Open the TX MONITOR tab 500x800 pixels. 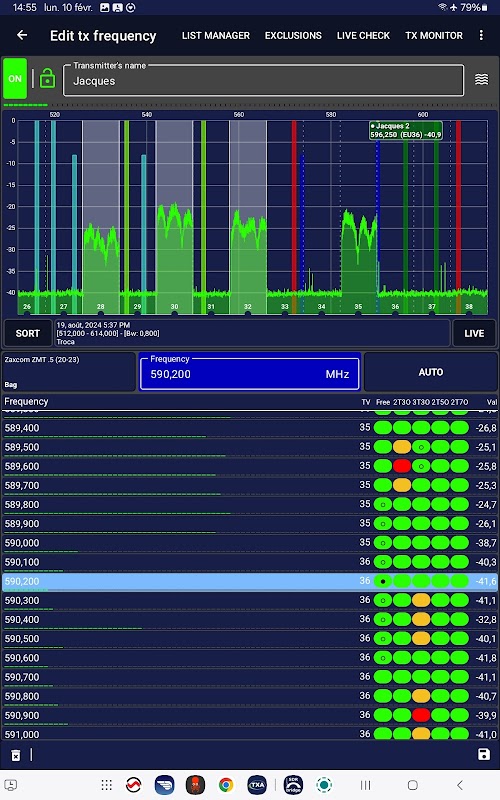[x=434, y=36]
